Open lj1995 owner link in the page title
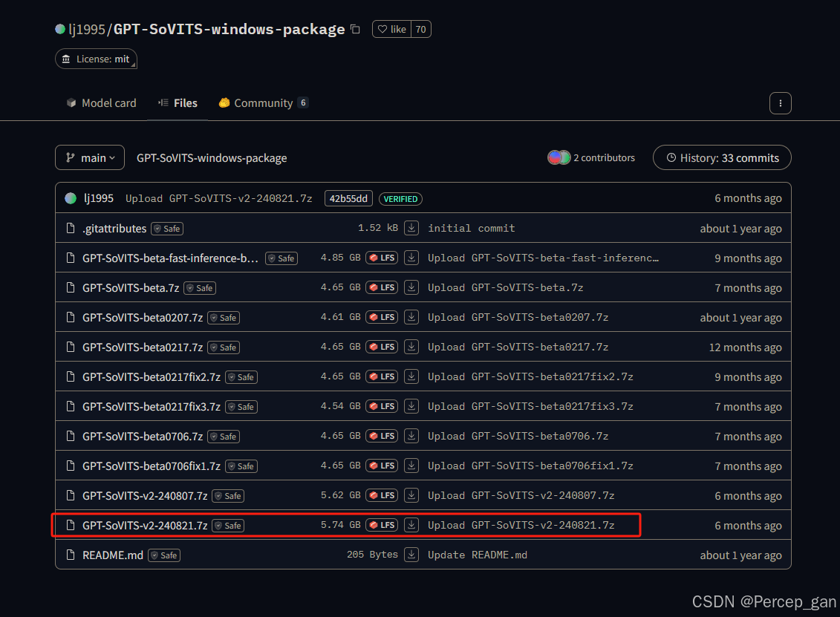 87,29
